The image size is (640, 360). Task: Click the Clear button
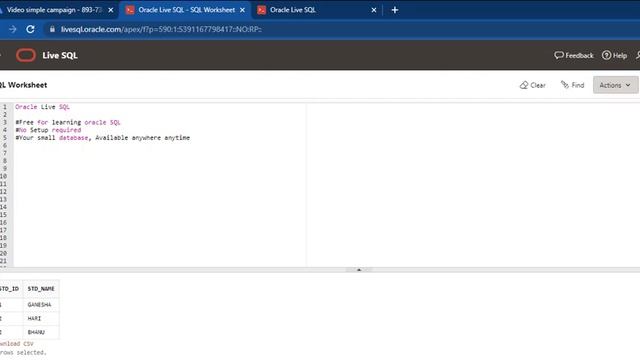[532, 85]
